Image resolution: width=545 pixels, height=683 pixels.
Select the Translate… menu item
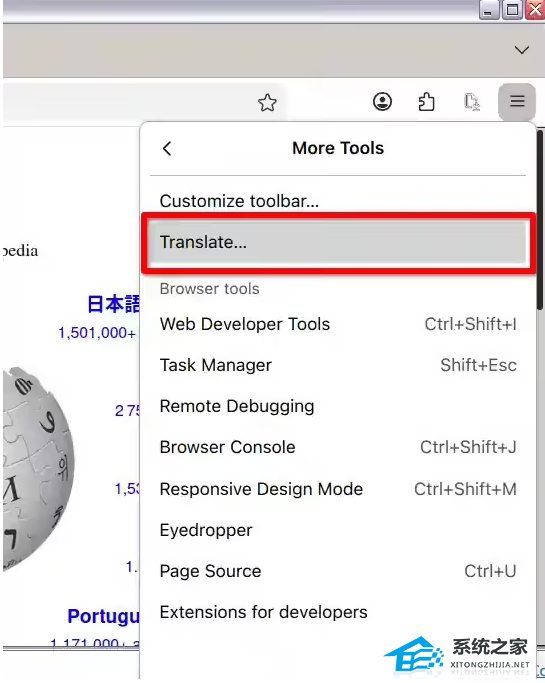(x=339, y=242)
